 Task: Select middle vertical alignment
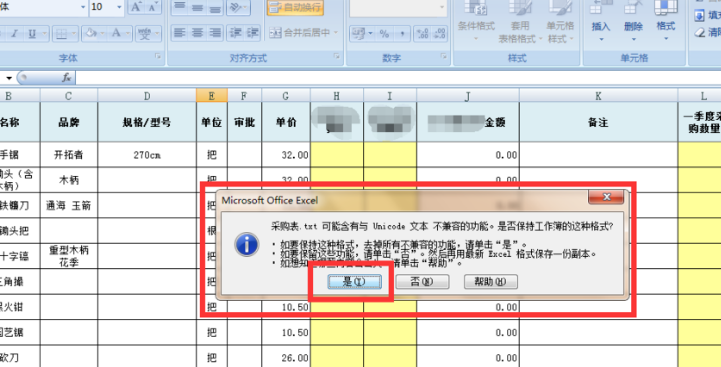click(198, 7)
